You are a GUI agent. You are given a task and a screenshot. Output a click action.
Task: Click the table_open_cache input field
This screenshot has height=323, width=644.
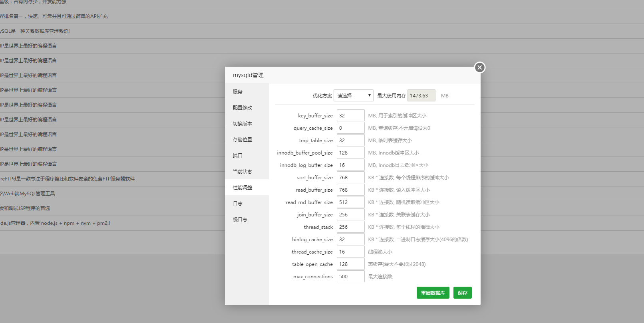[351, 264]
